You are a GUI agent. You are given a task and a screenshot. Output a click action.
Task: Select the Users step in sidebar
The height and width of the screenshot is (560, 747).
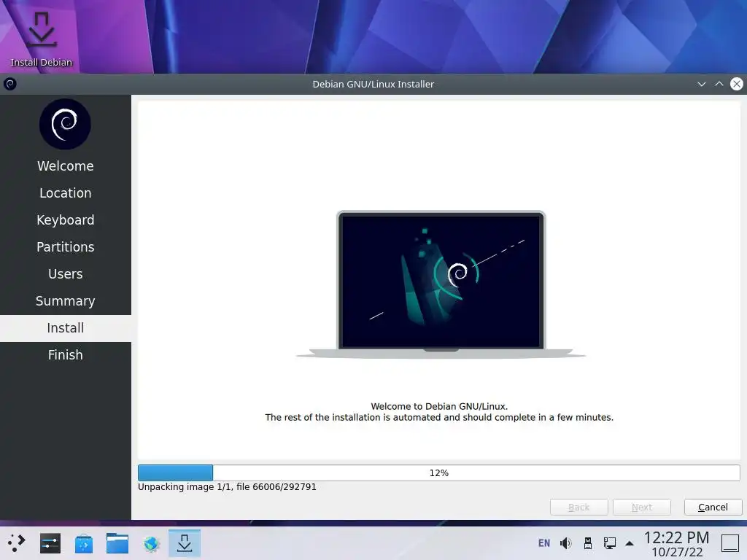coord(65,274)
